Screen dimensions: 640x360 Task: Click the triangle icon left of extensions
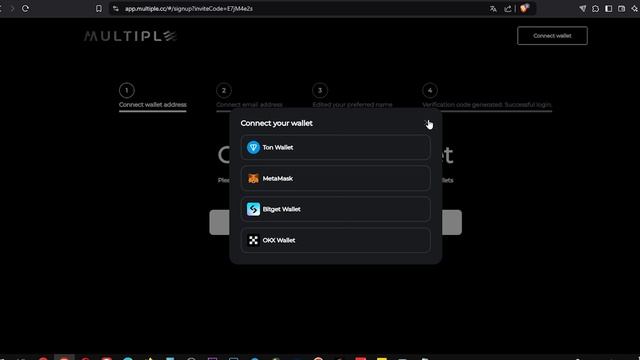(x=582, y=9)
